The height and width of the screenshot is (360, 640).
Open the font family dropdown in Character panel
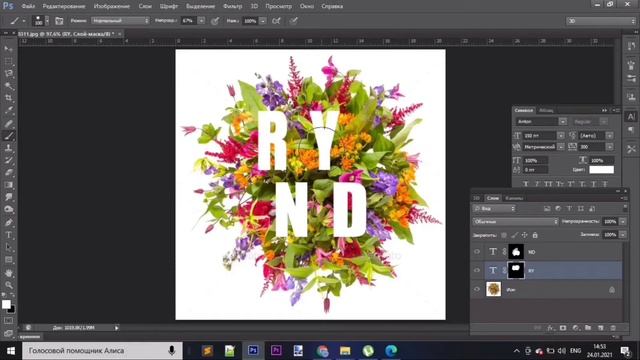coord(562,122)
